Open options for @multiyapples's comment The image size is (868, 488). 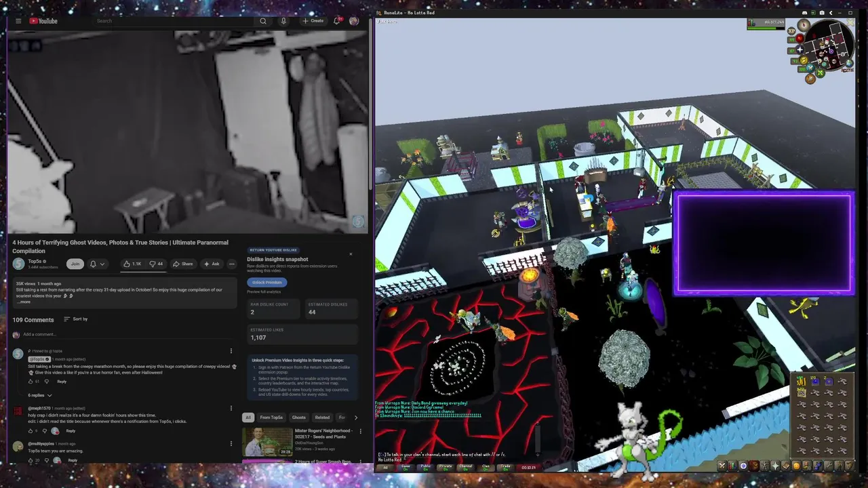[231, 444]
